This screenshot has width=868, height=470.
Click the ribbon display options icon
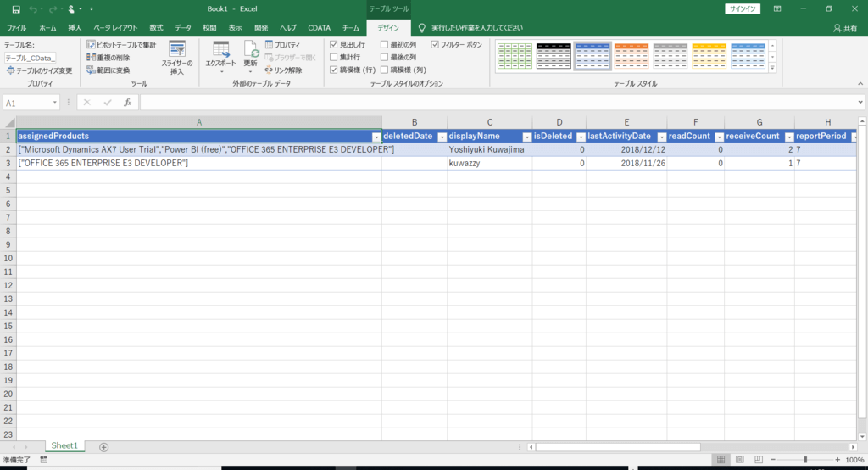[x=777, y=8]
